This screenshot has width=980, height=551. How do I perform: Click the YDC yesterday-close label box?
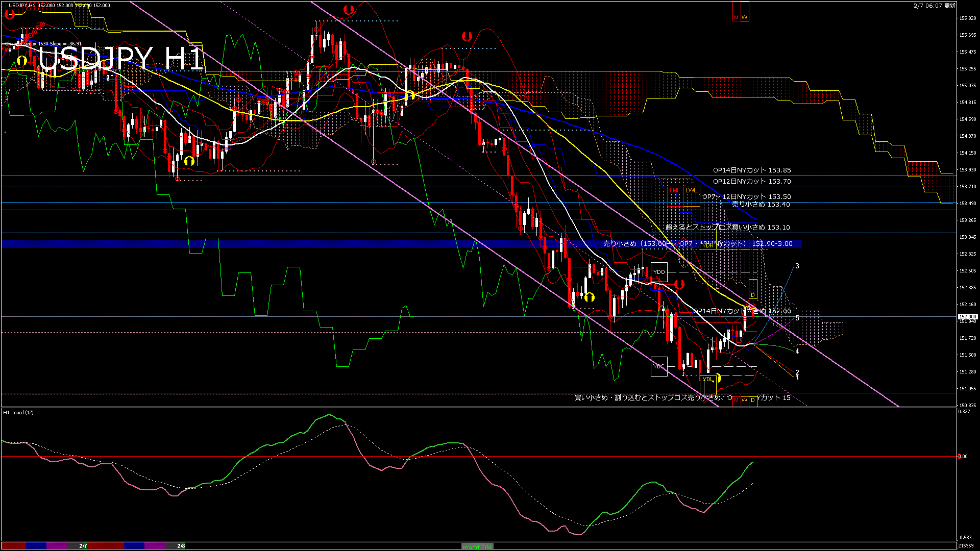tap(659, 366)
